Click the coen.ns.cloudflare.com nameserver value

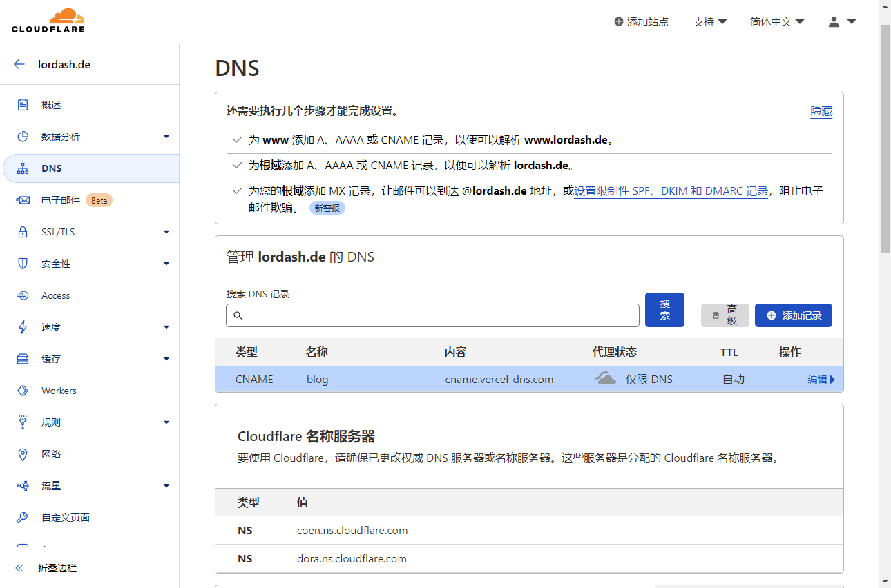[352, 531]
